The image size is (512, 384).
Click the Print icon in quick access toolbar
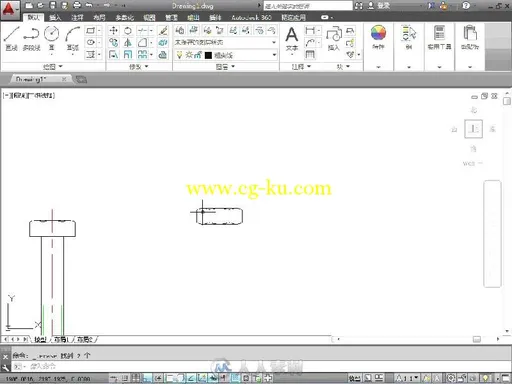pos(77,5)
